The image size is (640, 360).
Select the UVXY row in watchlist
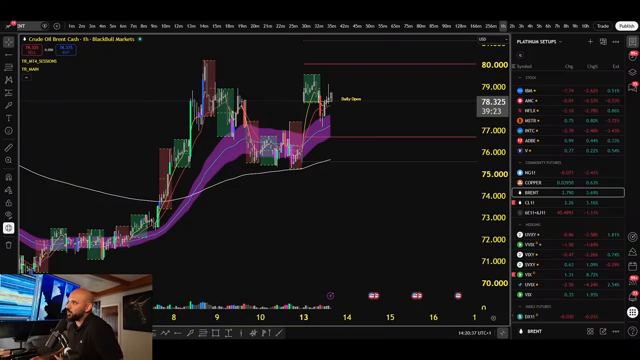[x=568, y=235]
